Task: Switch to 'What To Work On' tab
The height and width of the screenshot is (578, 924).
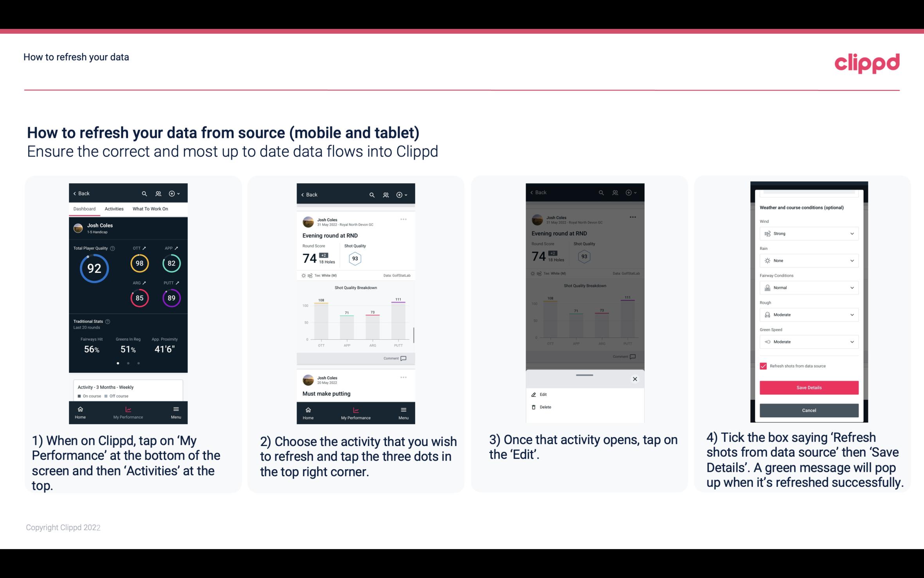Action: click(x=149, y=208)
